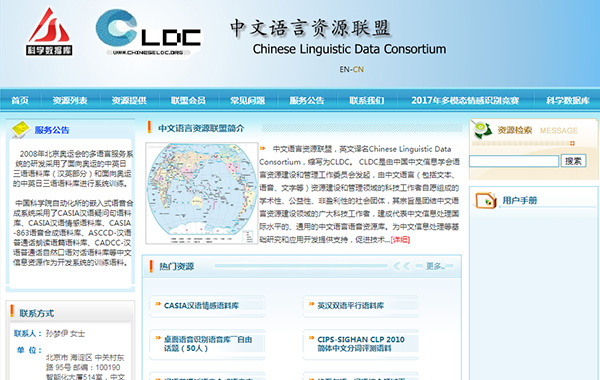The width and height of the screenshot is (600, 380).
Task: Open the 用户手册 user manual link
Action: click(x=520, y=200)
